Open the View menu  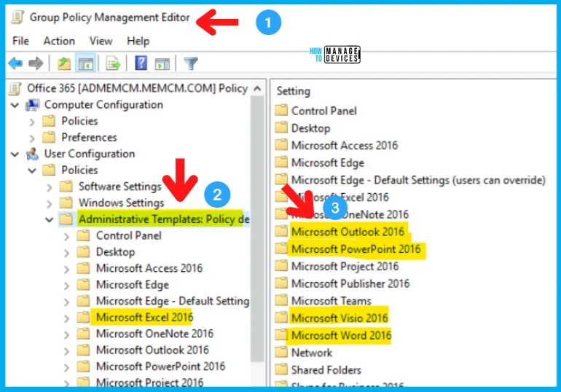pos(101,41)
